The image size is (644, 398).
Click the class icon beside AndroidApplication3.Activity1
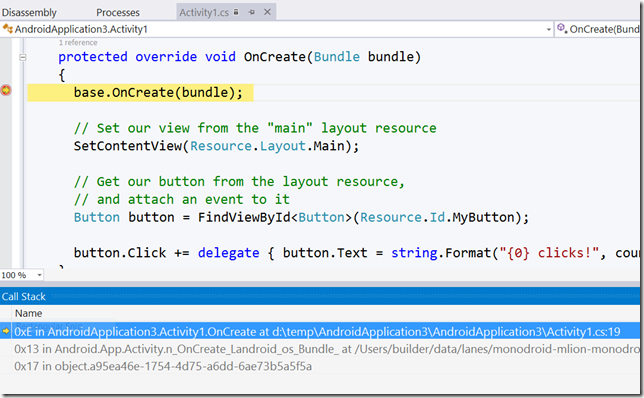point(7,29)
